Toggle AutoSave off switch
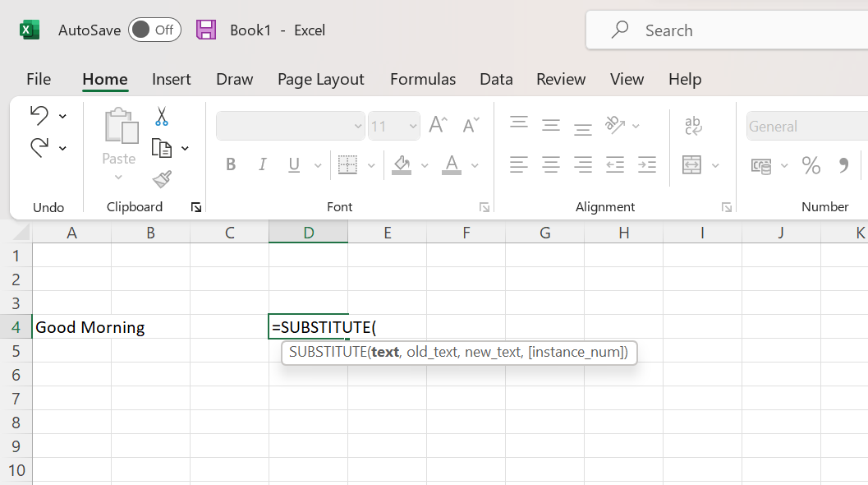The width and height of the screenshot is (868, 485). (154, 30)
